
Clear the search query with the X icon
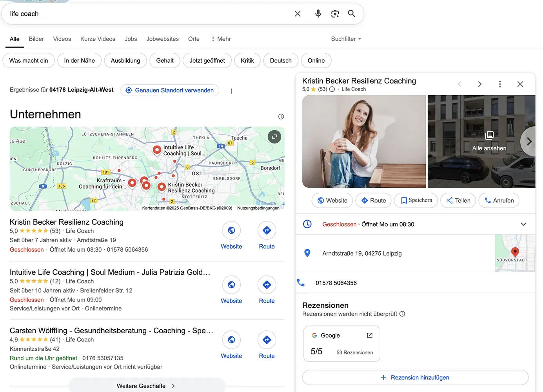(298, 14)
